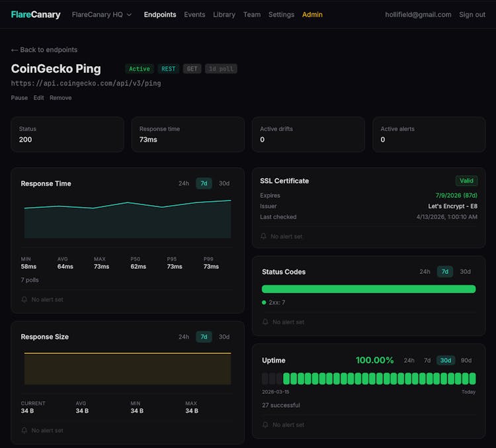Click the FlareCanary logo
The image size is (496, 448).
[x=36, y=15]
